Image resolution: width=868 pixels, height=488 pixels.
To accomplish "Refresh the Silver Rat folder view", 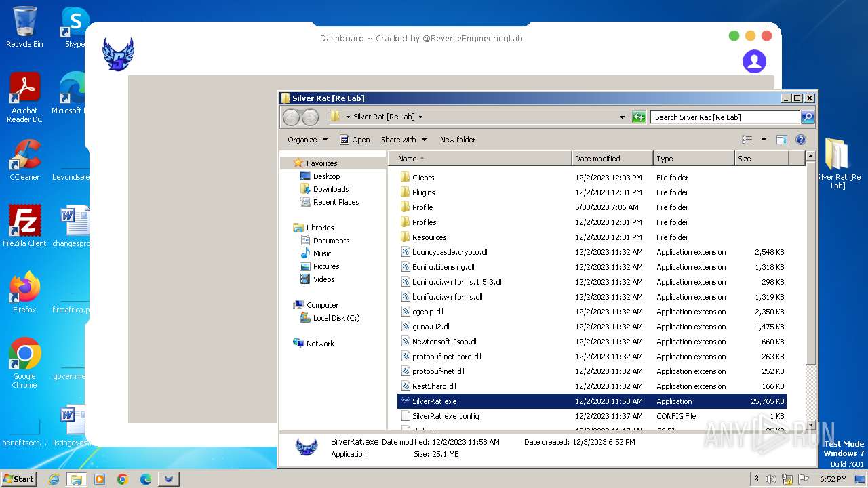I will [639, 117].
